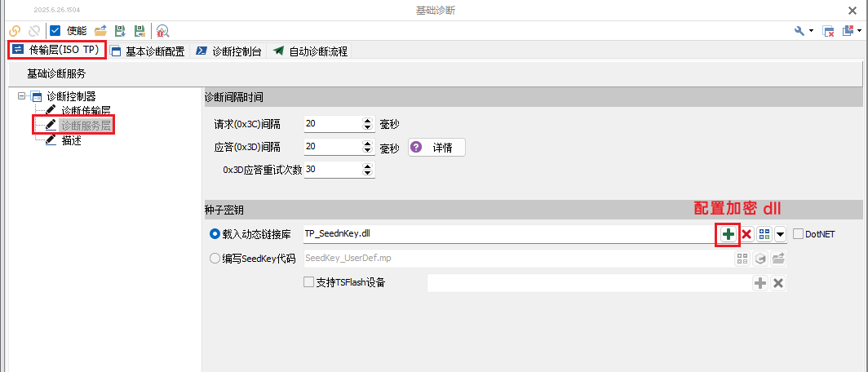Screen dimensions: 868x372
Task: Increase 0x3D应答重试次数 with spinner up arrow
Action: pos(367,166)
